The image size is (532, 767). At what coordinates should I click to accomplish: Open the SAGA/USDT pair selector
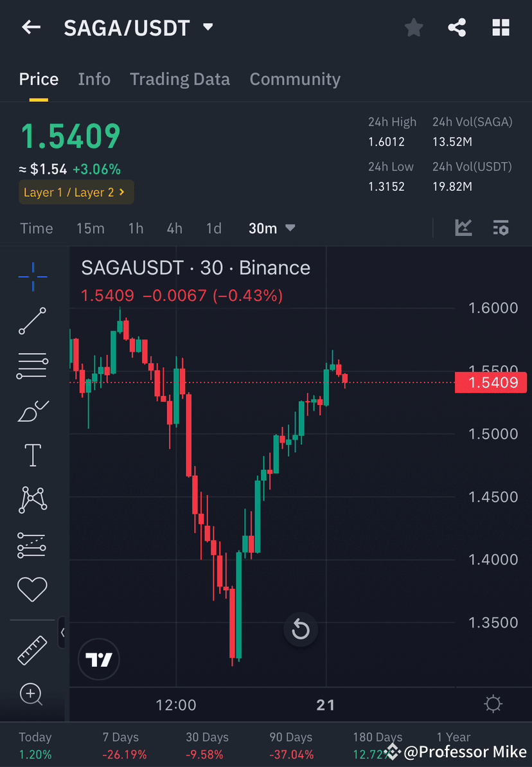coord(139,27)
